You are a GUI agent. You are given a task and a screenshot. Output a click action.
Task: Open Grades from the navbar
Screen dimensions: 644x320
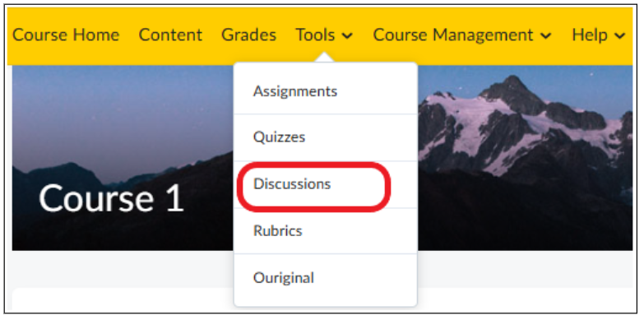click(x=248, y=35)
